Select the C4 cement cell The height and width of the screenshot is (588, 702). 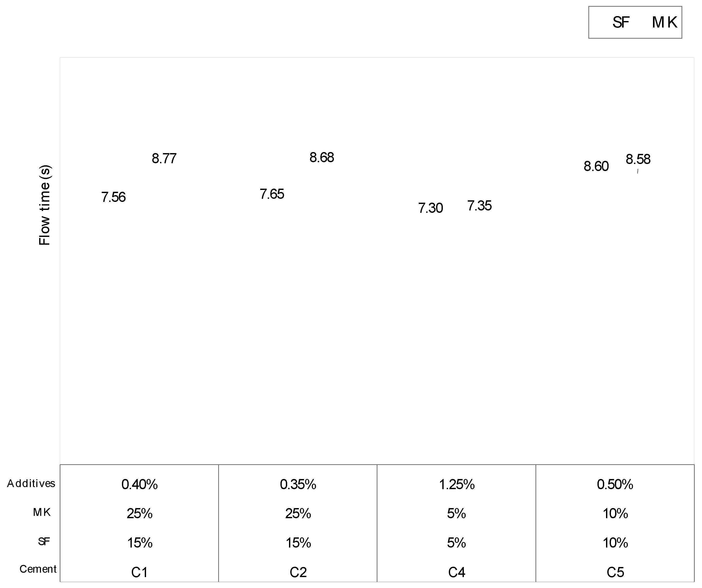coord(457,573)
